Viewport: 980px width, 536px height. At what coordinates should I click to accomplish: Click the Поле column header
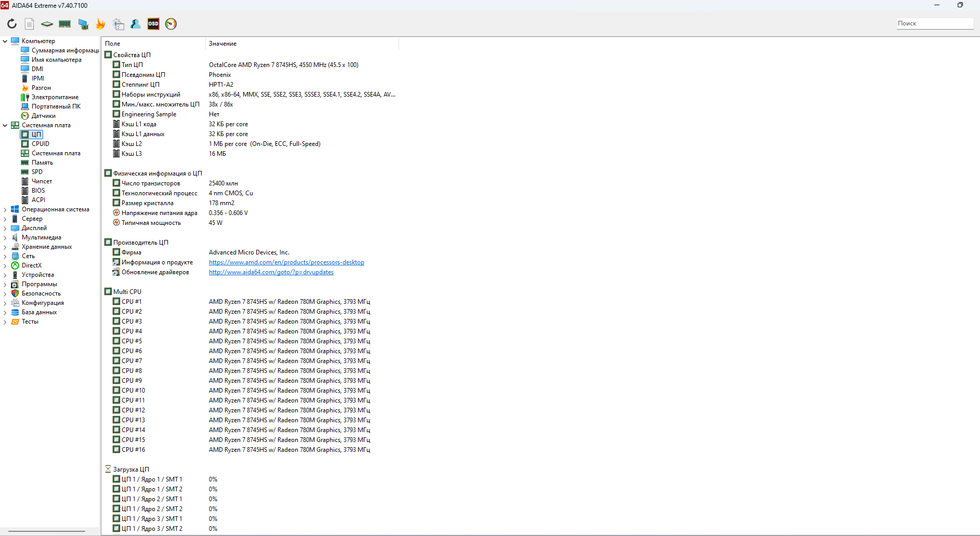pyautogui.click(x=154, y=44)
